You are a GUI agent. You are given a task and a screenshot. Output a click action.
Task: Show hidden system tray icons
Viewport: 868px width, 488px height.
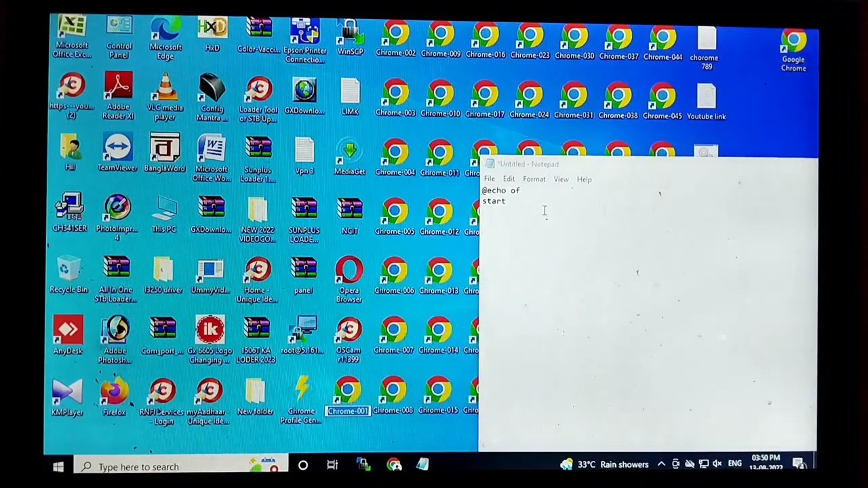click(x=662, y=464)
